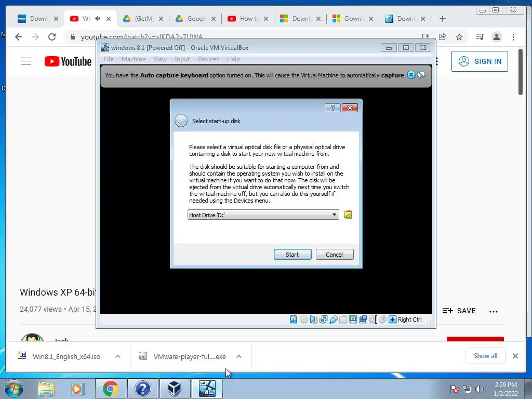The width and height of the screenshot is (532, 399).
Task: Click the network adapters status icon
Action: click(323, 320)
